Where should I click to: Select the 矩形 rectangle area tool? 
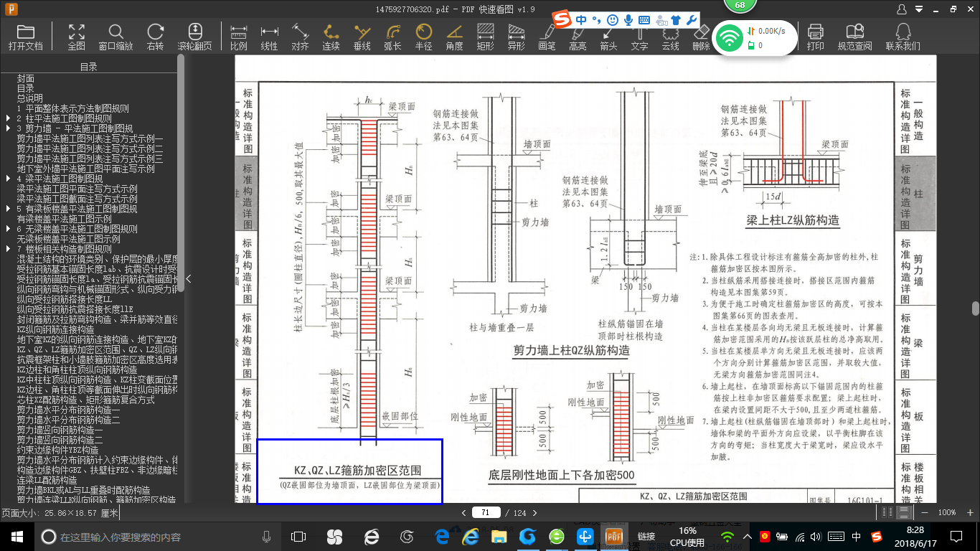pos(486,37)
